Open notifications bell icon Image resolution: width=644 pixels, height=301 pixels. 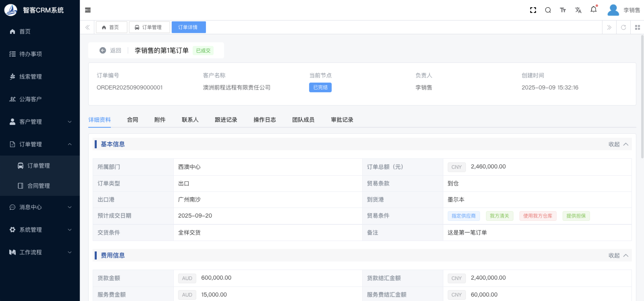594,10
